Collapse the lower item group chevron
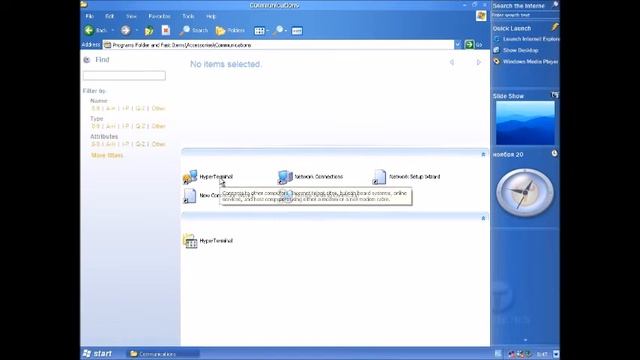This screenshot has width=640, height=360. pyautogui.click(x=483, y=218)
